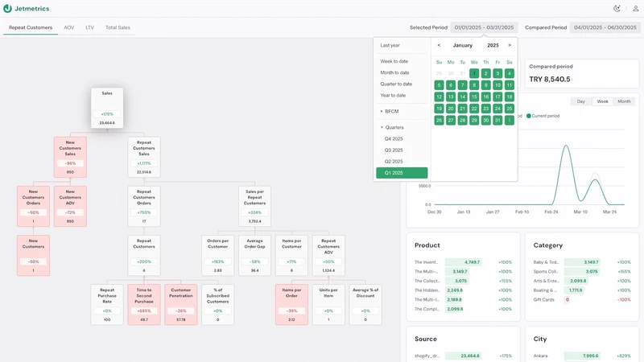Choose Quarter to date preset
644x362 pixels.
(x=396, y=84)
